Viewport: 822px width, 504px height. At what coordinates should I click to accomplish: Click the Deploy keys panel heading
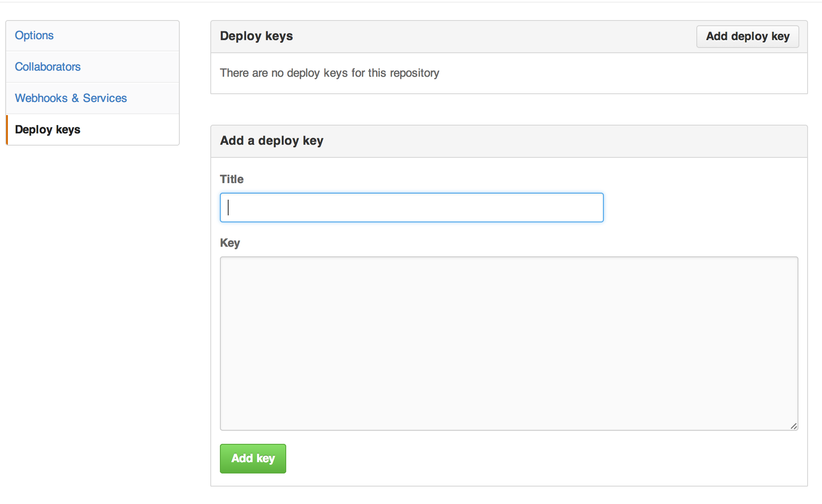[x=257, y=36]
